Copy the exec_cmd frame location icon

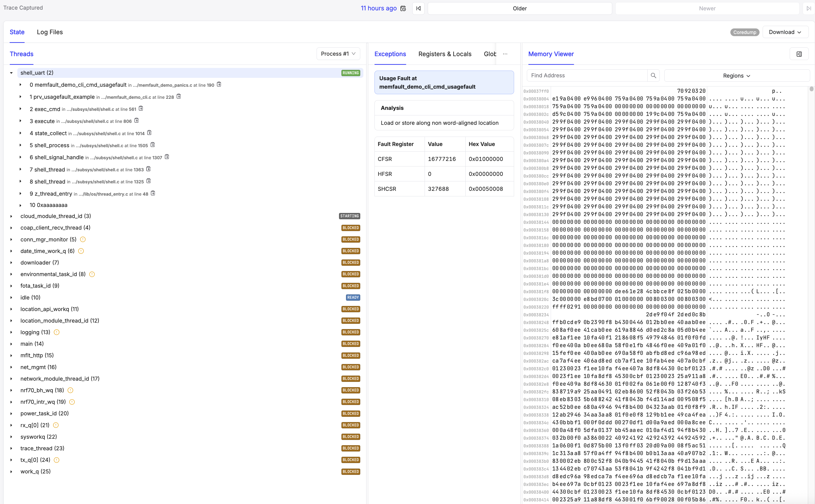[x=140, y=108]
